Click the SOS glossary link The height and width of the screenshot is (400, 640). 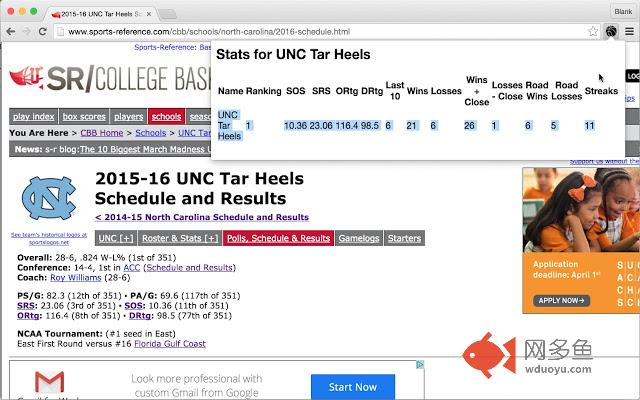(x=133, y=306)
